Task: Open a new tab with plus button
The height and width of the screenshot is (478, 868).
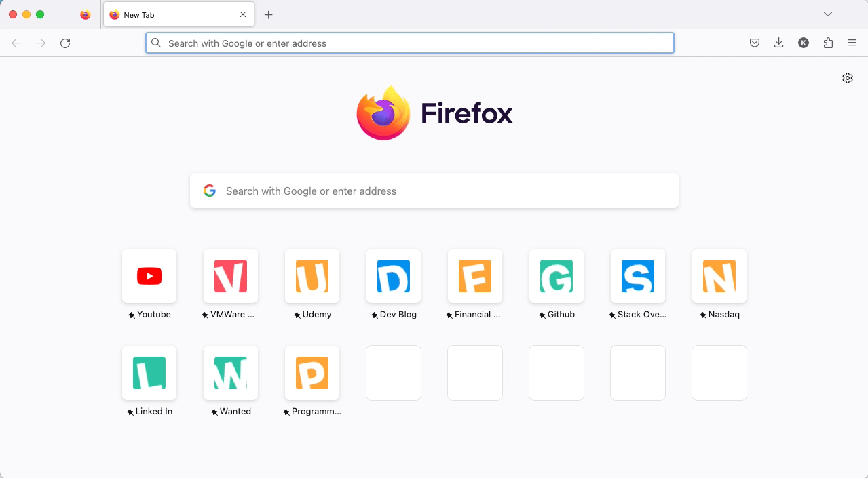Action: [x=269, y=15]
